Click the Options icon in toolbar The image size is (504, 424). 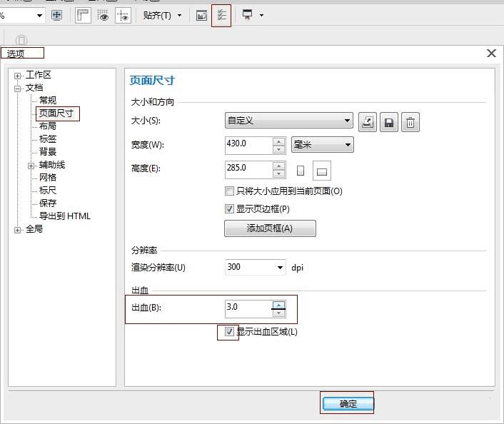(x=221, y=16)
